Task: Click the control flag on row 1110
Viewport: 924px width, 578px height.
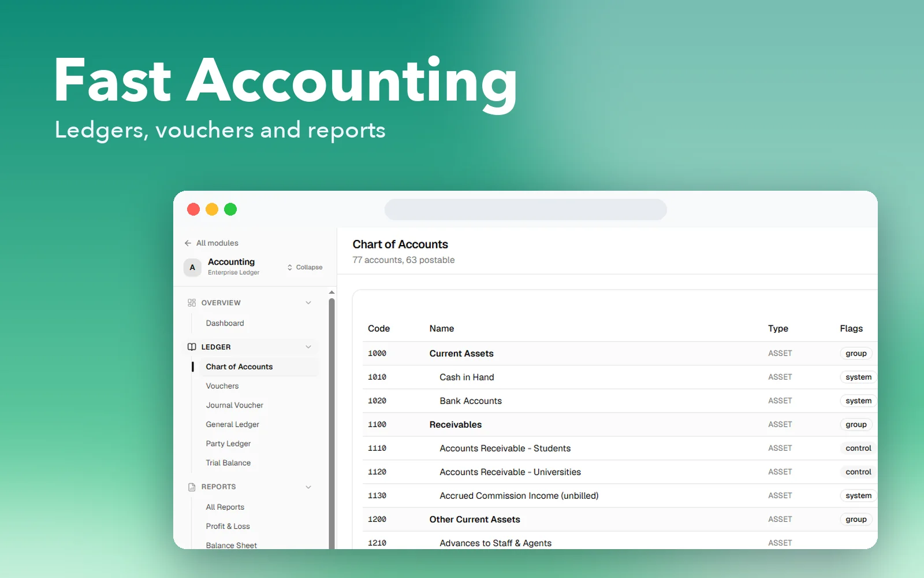Action: pyautogui.click(x=858, y=449)
